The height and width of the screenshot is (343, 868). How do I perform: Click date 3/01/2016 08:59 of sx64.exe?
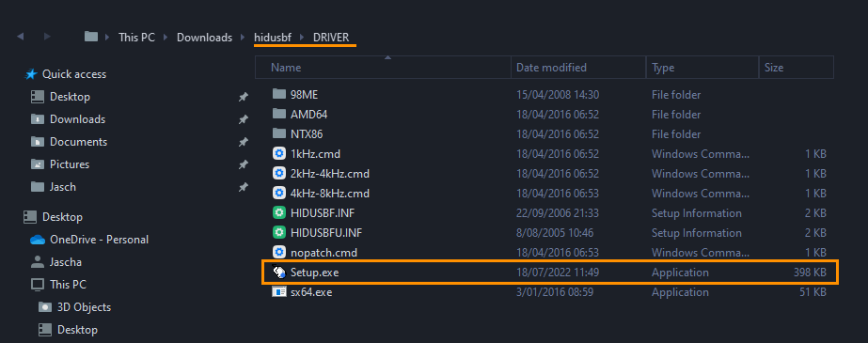(555, 292)
